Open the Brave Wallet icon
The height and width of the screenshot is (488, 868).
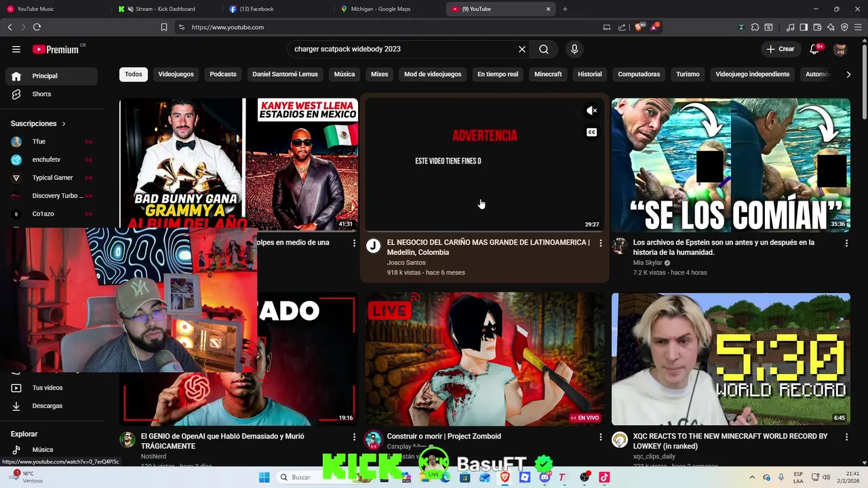pos(817,27)
